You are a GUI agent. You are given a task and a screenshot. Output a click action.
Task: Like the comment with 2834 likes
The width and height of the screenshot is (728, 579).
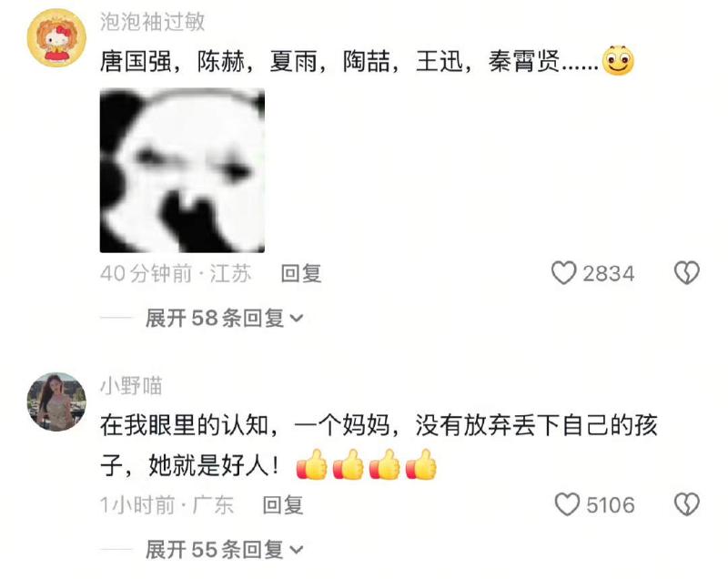coord(563,273)
